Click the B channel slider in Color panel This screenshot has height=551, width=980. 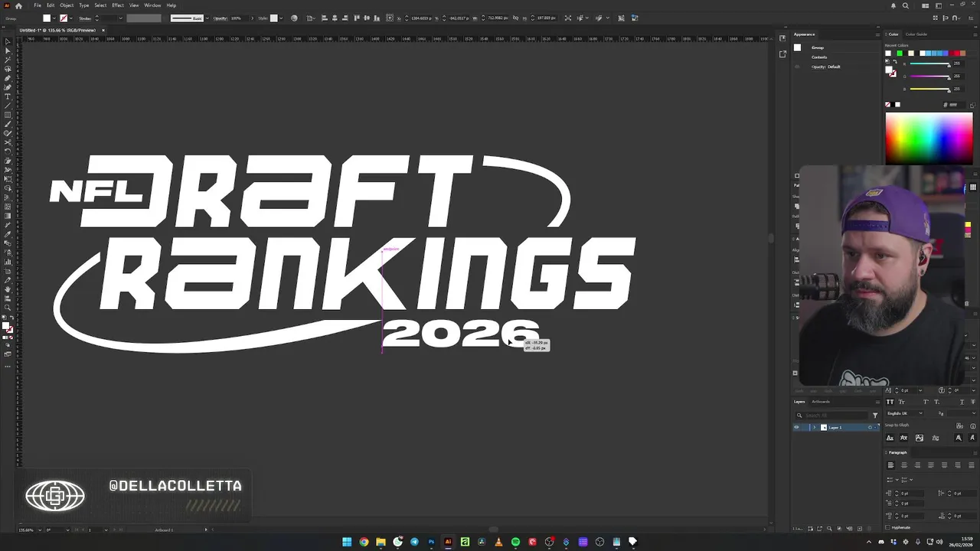(929, 89)
